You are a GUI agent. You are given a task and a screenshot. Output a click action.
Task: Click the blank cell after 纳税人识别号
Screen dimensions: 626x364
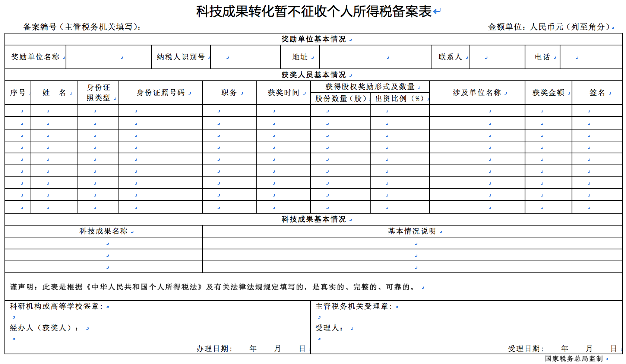246,57
